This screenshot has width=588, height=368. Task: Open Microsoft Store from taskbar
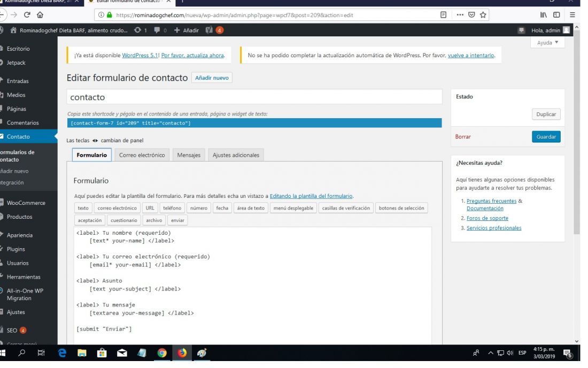coord(102,353)
